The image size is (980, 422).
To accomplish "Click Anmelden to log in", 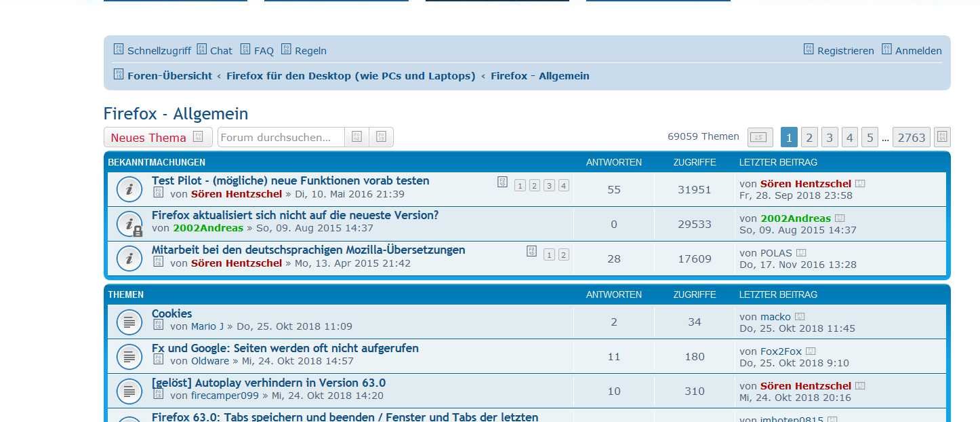I will pyautogui.click(x=912, y=50).
